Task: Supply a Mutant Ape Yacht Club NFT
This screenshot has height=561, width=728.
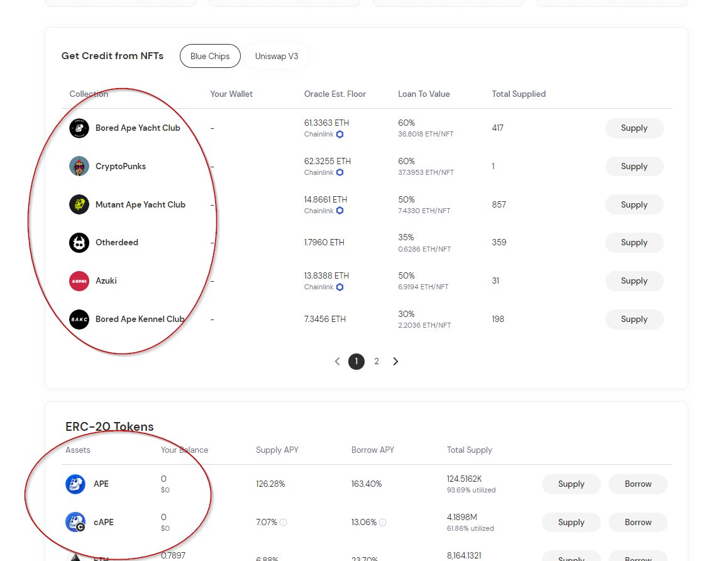Action: point(634,204)
